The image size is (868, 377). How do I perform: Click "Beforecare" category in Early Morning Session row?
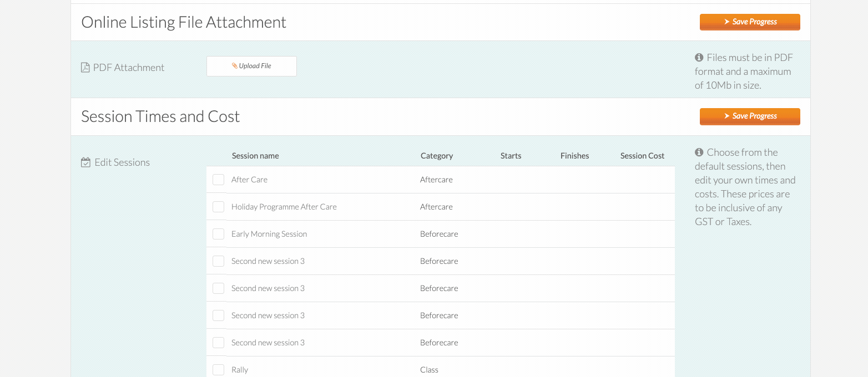(439, 234)
